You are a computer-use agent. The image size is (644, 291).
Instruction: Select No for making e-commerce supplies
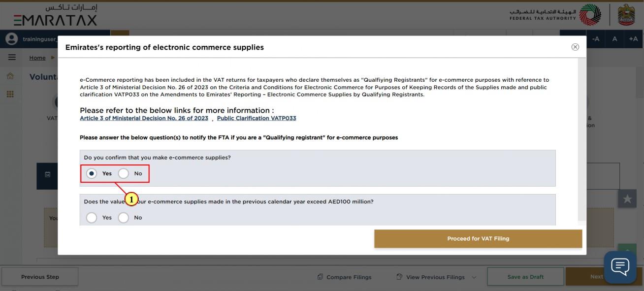pos(124,174)
